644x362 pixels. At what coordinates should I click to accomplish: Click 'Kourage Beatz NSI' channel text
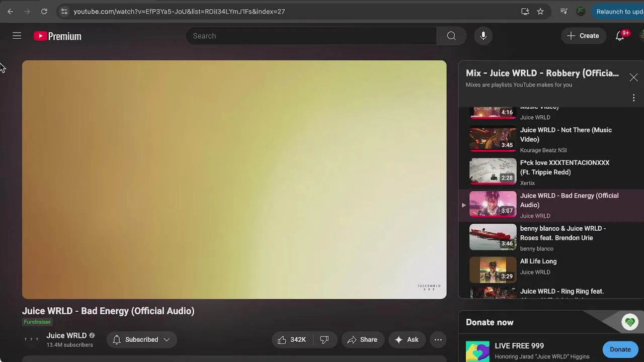(x=543, y=150)
